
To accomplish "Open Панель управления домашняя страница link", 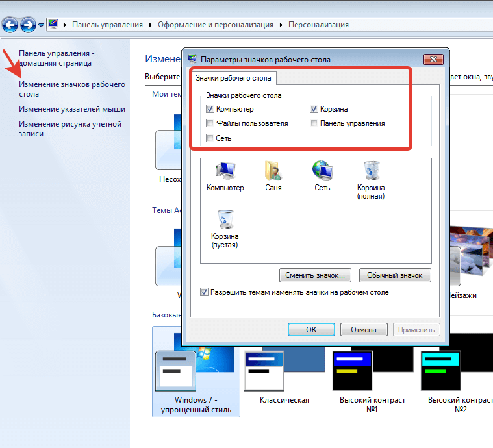I will (57, 58).
